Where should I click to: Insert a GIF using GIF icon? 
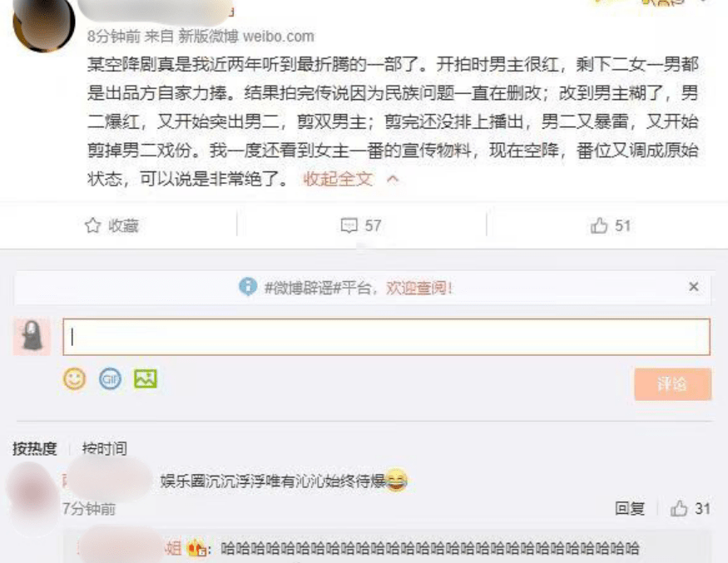click(110, 378)
